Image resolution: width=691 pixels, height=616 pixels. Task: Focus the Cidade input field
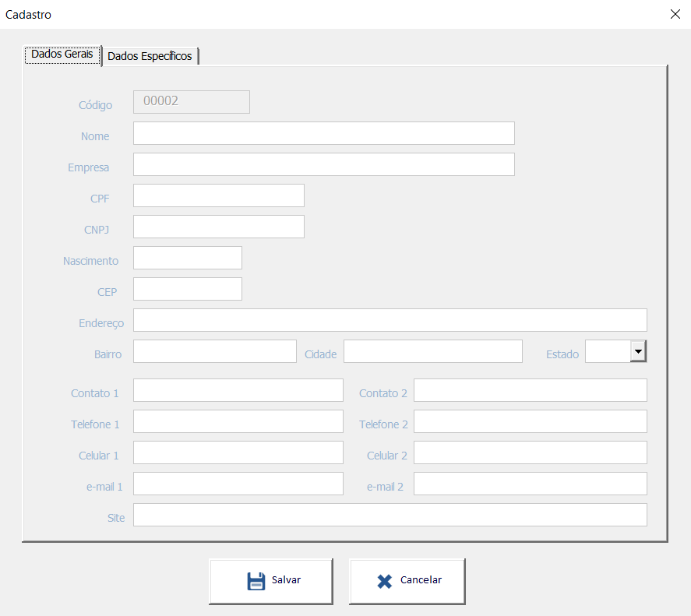point(432,351)
